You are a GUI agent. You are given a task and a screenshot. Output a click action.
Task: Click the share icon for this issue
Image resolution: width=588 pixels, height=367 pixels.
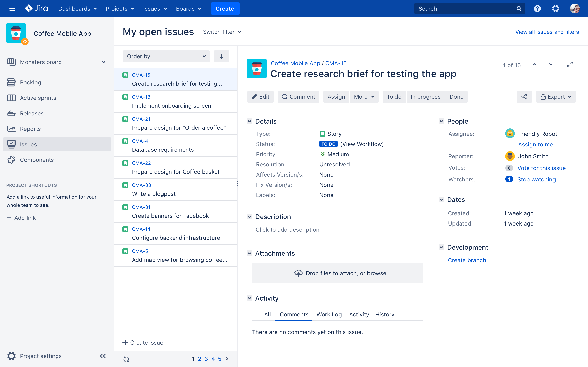[524, 96]
